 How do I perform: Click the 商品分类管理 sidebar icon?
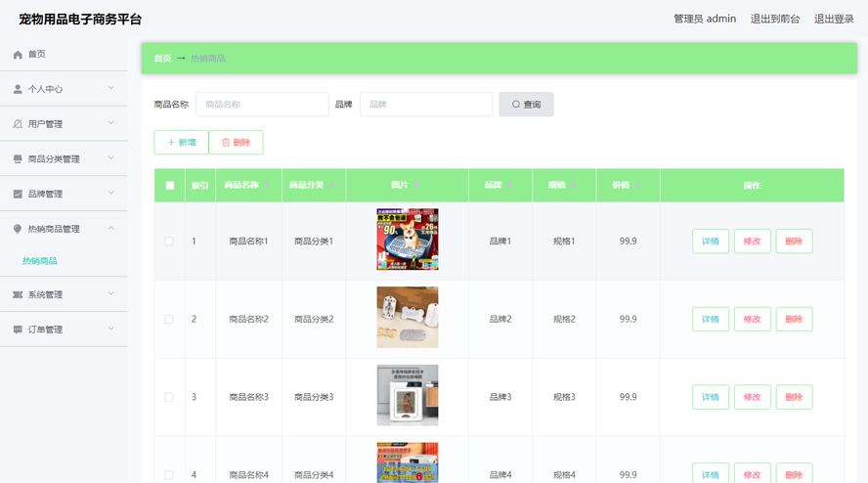(18, 159)
